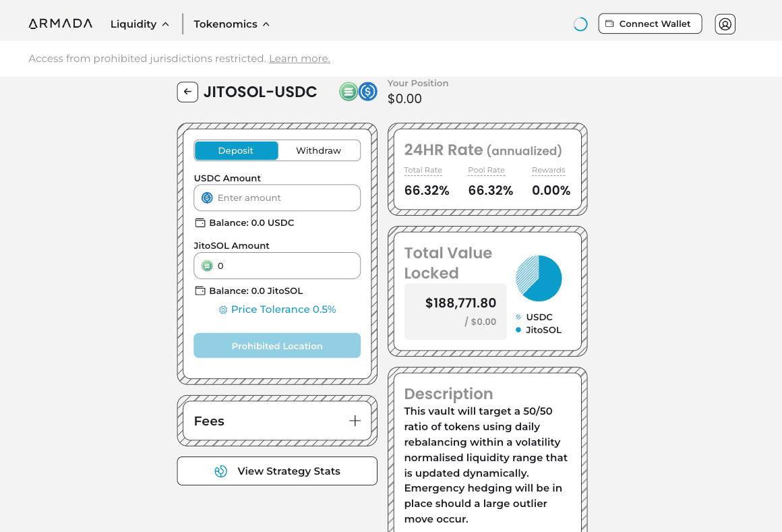
Task: Click the Rewards label
Action: point(548,170)
